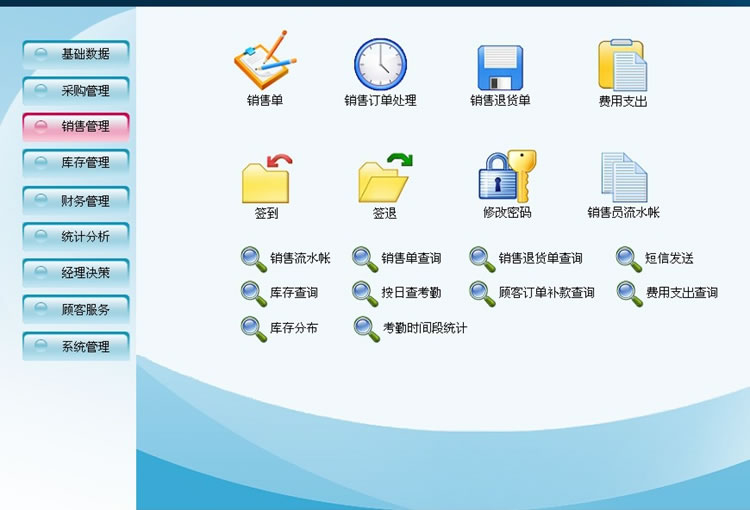This screenshot has height=510, width=750.
Task: Open 销售退货单 floppy disk icon
Action: pos(500,66)
